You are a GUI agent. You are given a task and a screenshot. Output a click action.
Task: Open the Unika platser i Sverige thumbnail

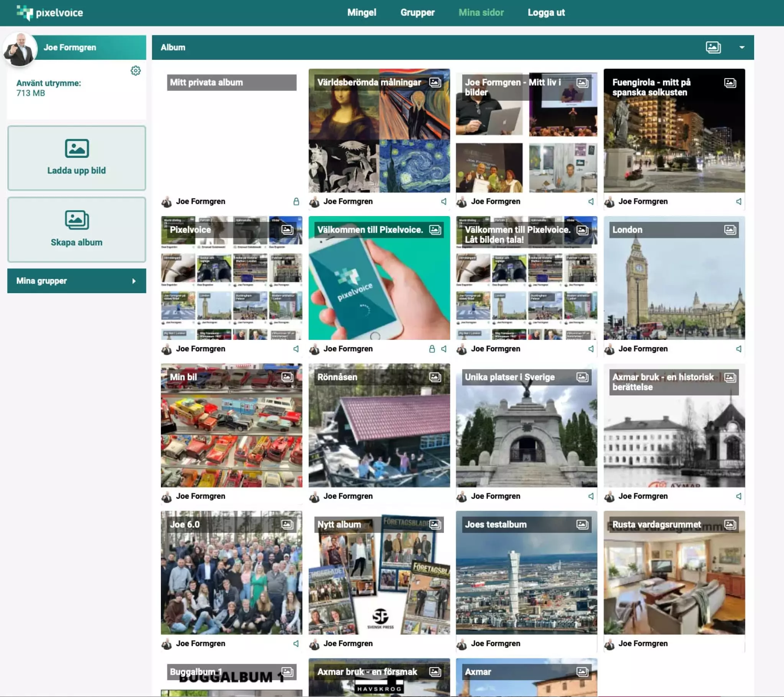click(527, 425)
